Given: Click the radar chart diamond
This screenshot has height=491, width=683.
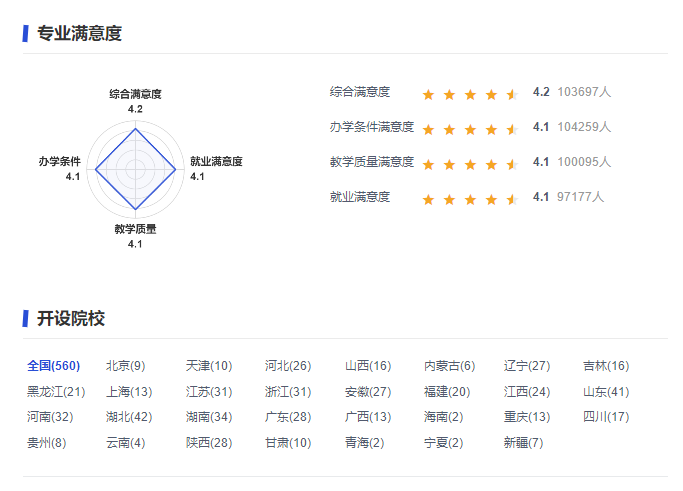Looking at the screenshot, I should tap(135, 169).
